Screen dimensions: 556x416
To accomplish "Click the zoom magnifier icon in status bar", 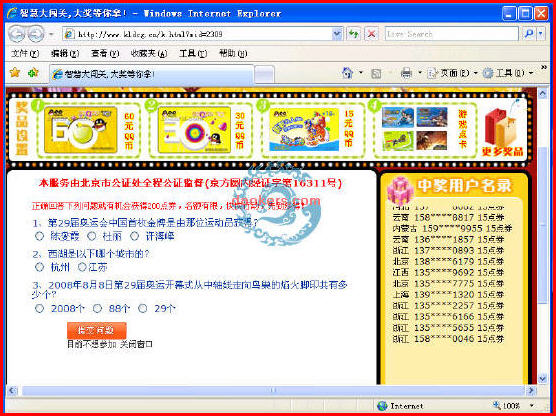I will pos(497,405).
